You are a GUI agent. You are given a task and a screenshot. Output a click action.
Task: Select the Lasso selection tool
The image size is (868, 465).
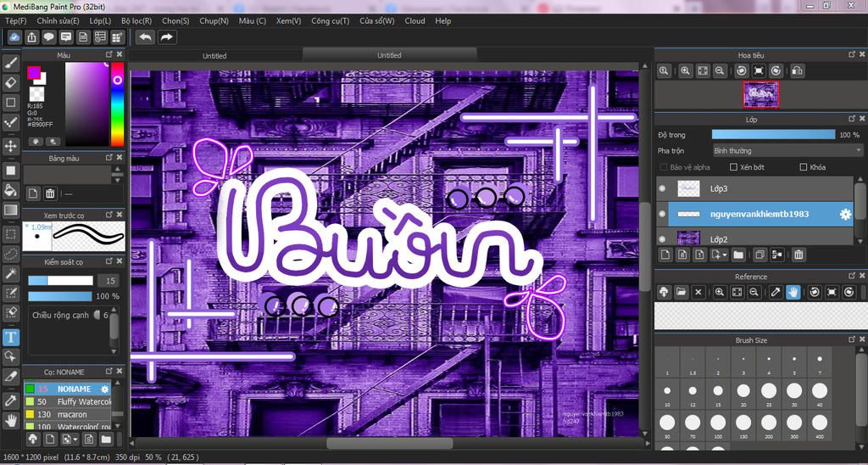(10, 254)
